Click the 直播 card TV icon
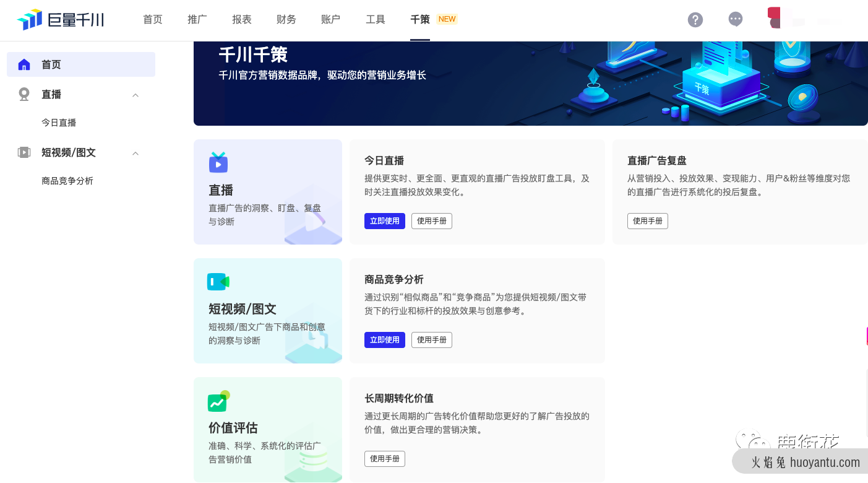The width and height of the screenshot is (868, 483). (218, 162)
